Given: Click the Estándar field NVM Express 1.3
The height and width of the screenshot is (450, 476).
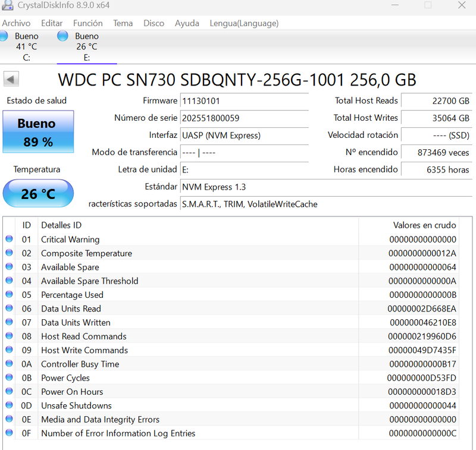Looking at the screenshot, I should tap(326, 187).
